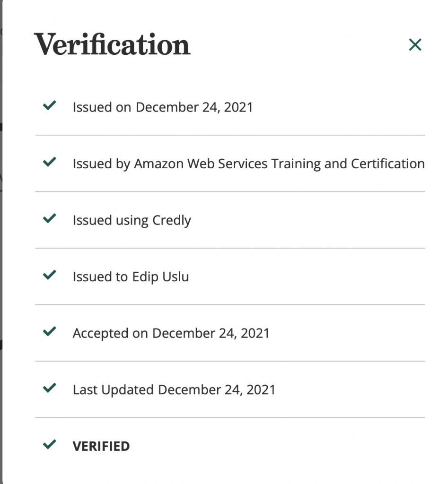This screenshot has width=448, height=484.
Task: Click the checkmark beside Accepted on December 24, 2021
Action: click(x=50, y=332)
